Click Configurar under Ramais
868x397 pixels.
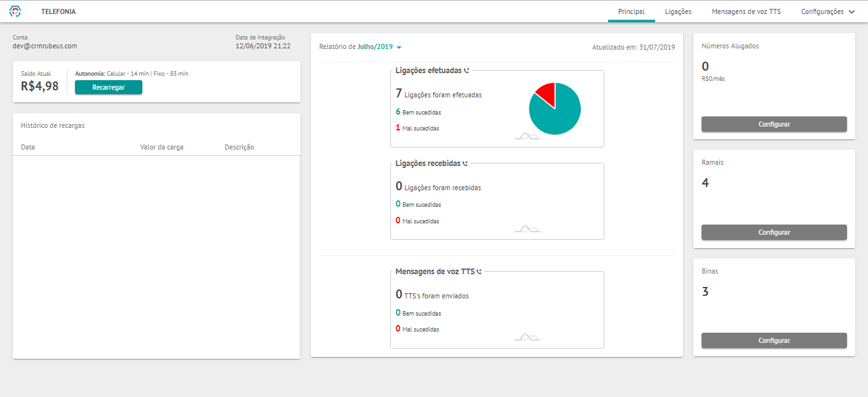coord(774,232)
